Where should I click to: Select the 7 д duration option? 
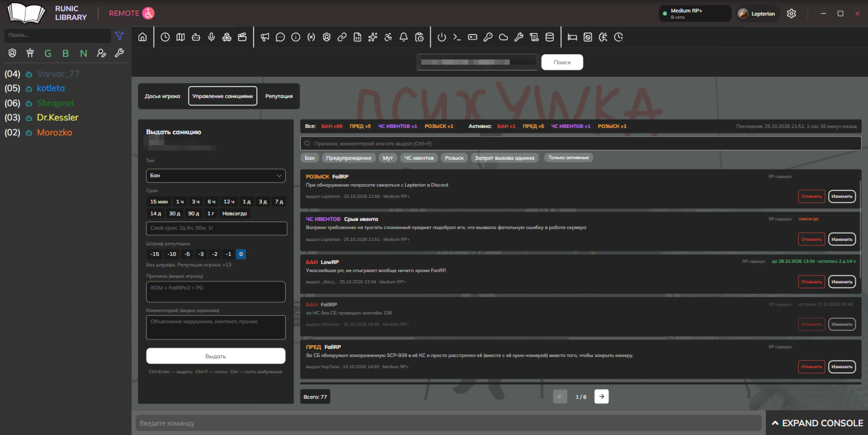(279, 202)
